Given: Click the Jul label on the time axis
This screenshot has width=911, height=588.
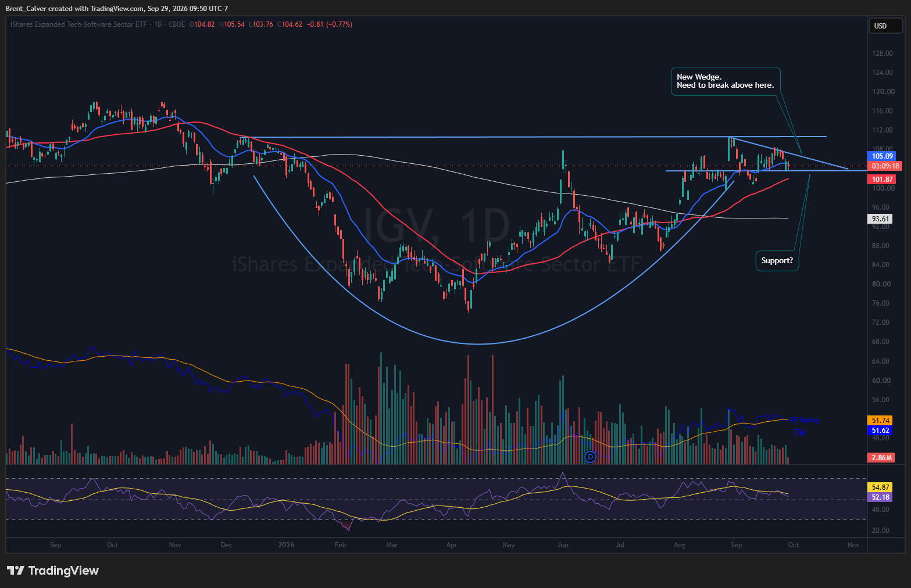Looking at the screenshot, I should tap(620, 545).
